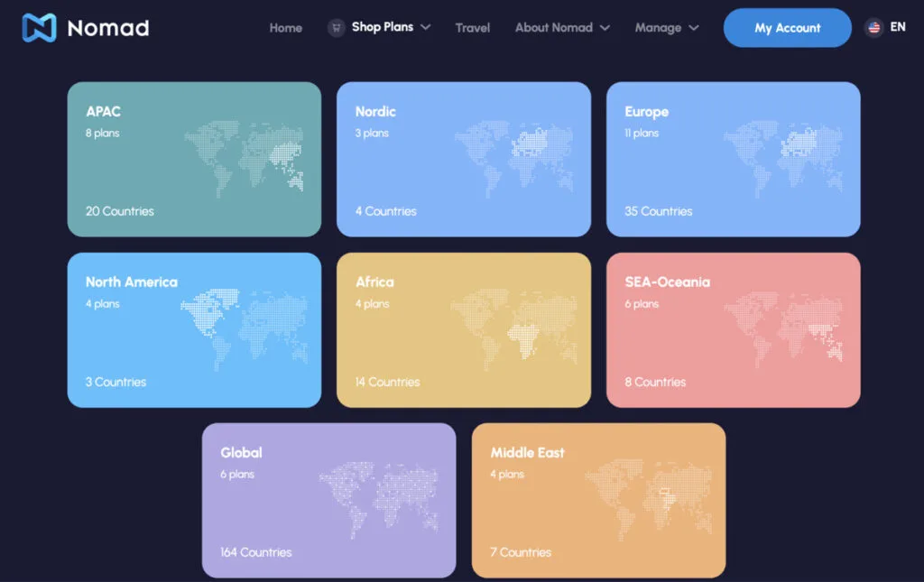Expand the About Nomad dropdown chevron
Viewport: 924px width, 582px height.
click(x=605, y=28)
